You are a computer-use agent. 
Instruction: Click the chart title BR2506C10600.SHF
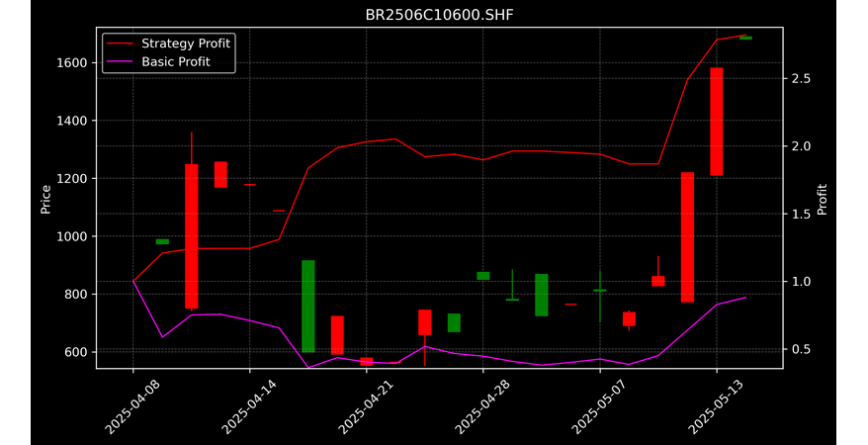coord(439,15)
